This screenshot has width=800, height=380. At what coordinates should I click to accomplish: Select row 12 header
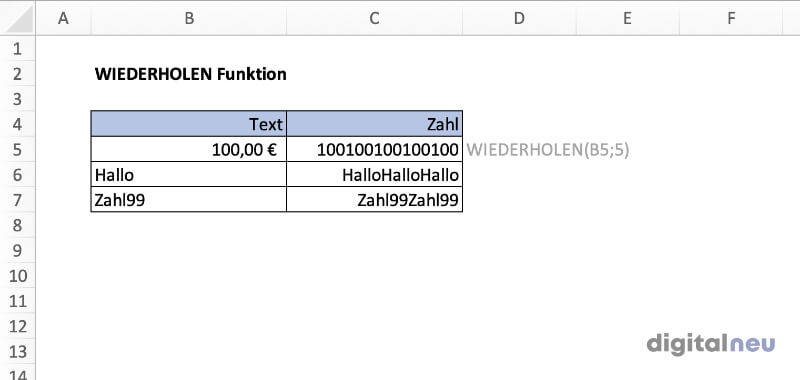coord(18,325)
